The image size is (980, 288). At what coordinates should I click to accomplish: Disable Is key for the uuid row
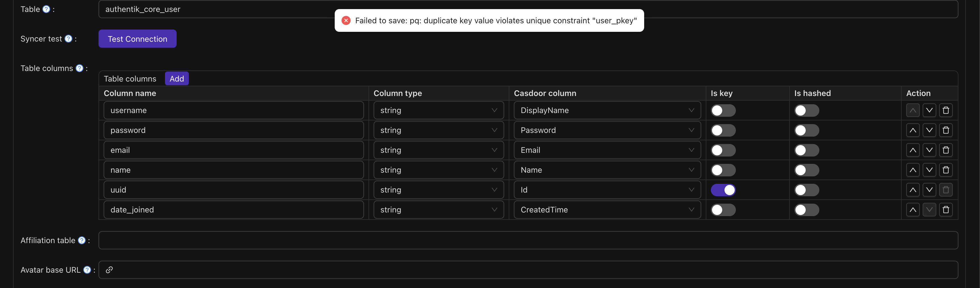click(723, 190)
